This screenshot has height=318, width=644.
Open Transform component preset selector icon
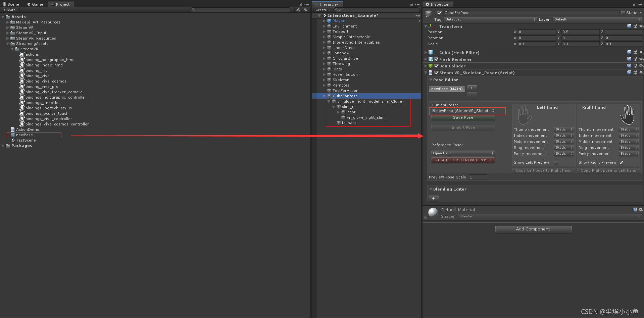tap(635, 26)
